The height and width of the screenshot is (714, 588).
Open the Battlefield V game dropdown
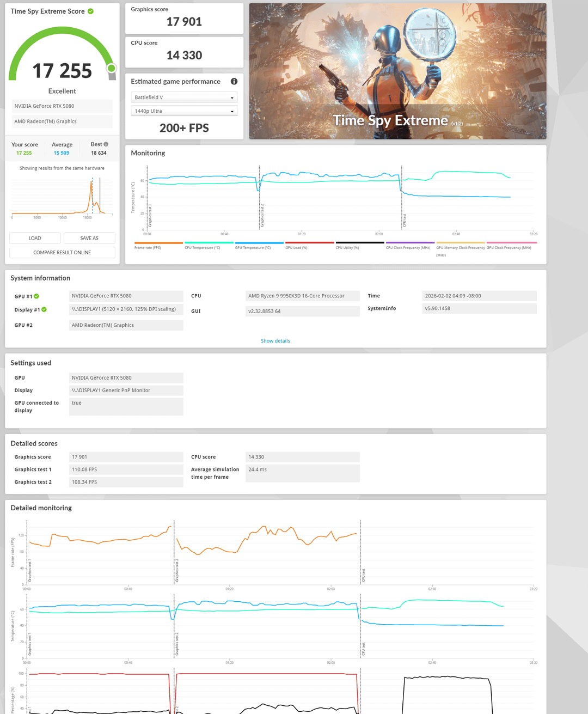[184, 97]
